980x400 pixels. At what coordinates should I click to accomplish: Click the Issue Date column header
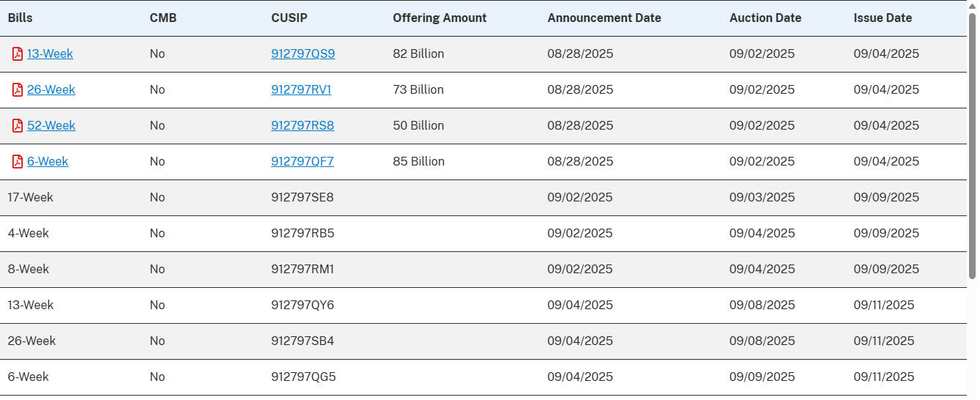click(883, 18)
